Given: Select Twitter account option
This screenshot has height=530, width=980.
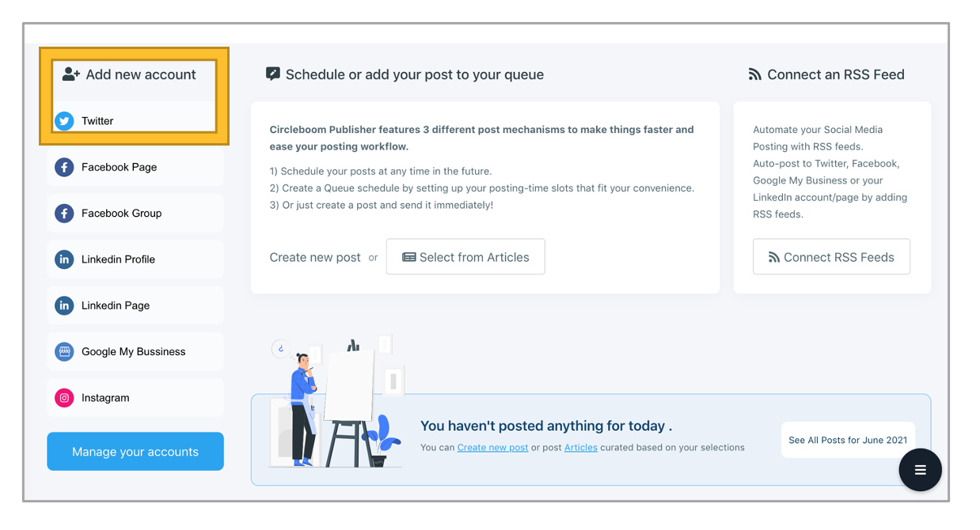Looking at the screenshot, I should pyautogui.click(x=135, y=121).
